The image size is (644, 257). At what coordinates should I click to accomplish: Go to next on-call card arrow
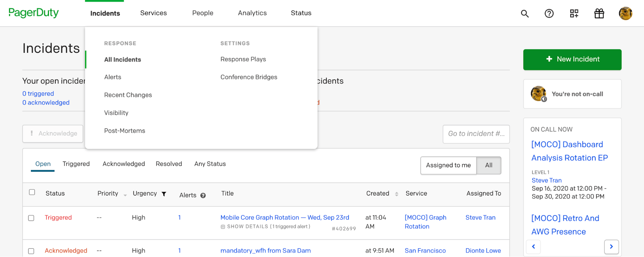tap(611, 247)
